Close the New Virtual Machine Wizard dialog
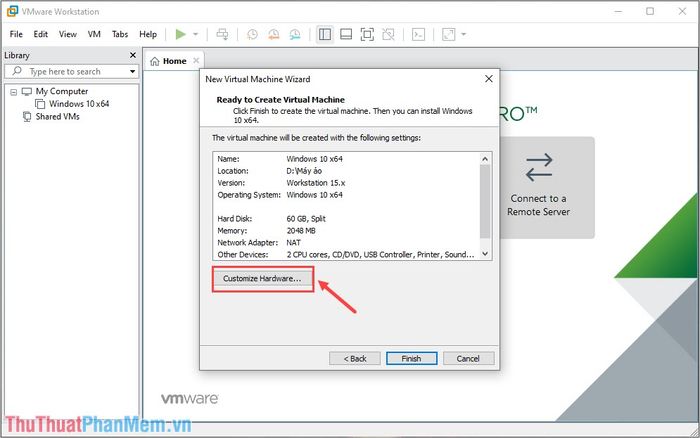This screenshot has width=700, height=438. click(x=489, y=79)
